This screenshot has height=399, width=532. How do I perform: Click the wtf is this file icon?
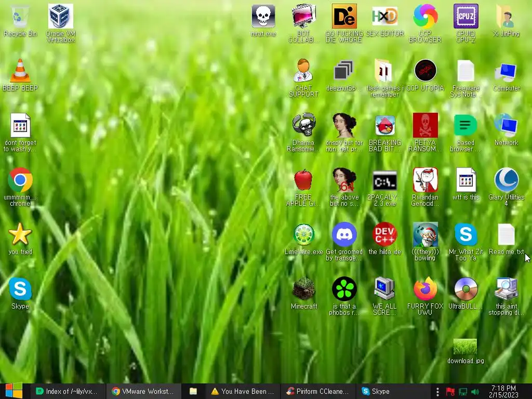[x=465, y=180]
